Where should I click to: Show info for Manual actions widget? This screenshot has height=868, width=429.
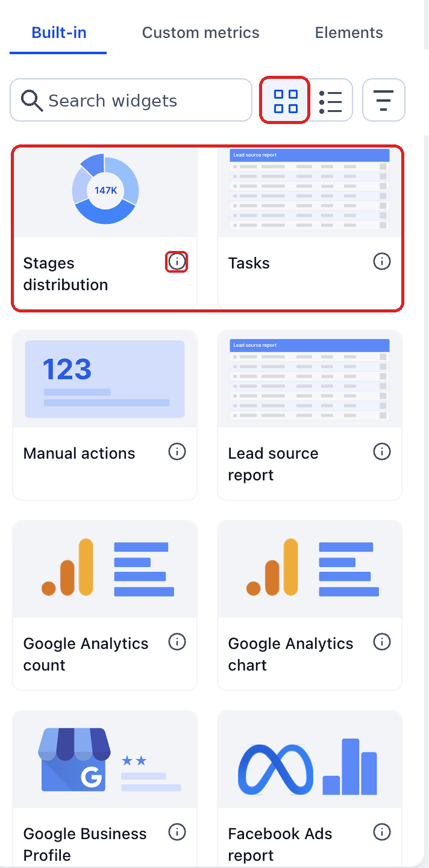(x=177, y=451)
